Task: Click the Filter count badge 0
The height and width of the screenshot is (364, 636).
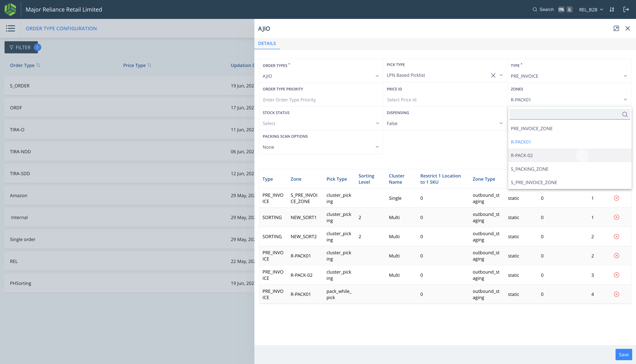Action: tap(37, 47)
